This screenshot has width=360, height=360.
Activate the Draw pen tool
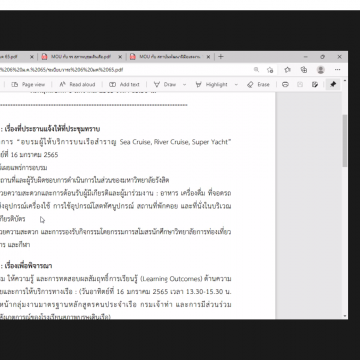[x=165, y=85]
